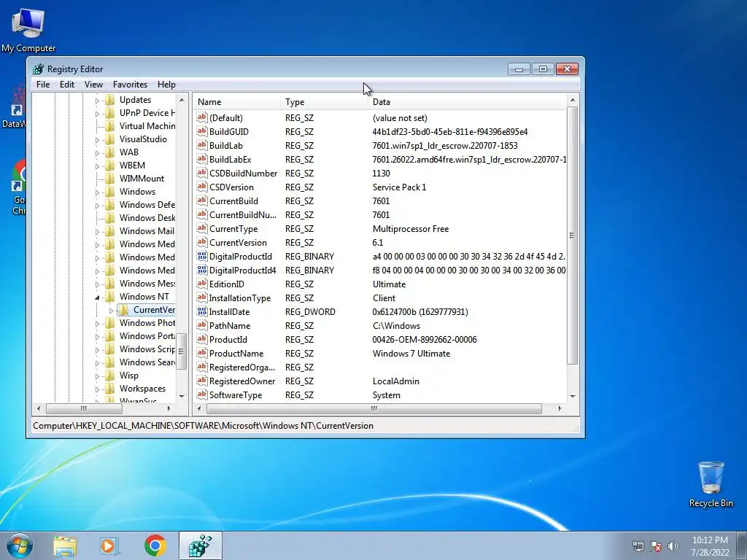
Task: Select the (Default) value icon
Action: coord(202,117)
